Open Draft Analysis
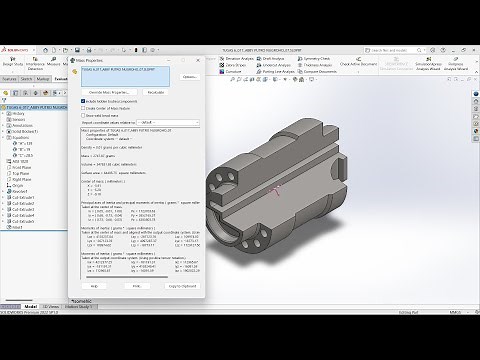Screen dimensions: 480x360 click(x=270, y=59)
